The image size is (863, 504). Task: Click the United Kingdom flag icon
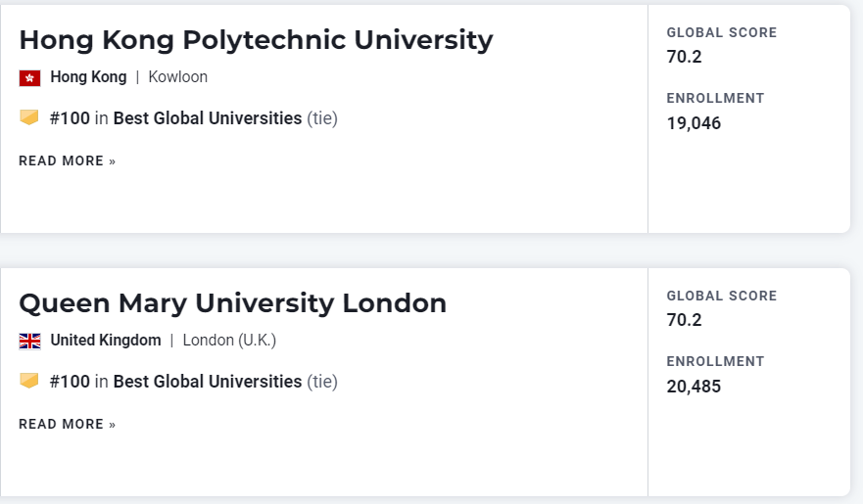click(29, 341)
